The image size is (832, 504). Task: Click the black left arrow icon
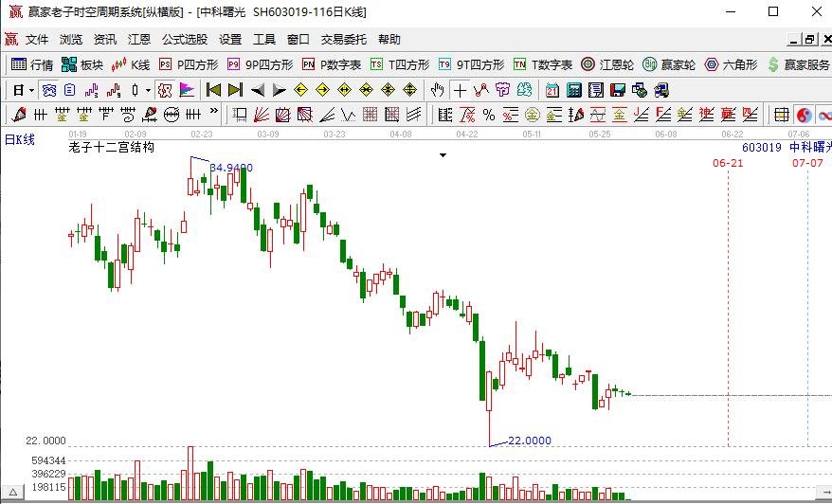258,91
